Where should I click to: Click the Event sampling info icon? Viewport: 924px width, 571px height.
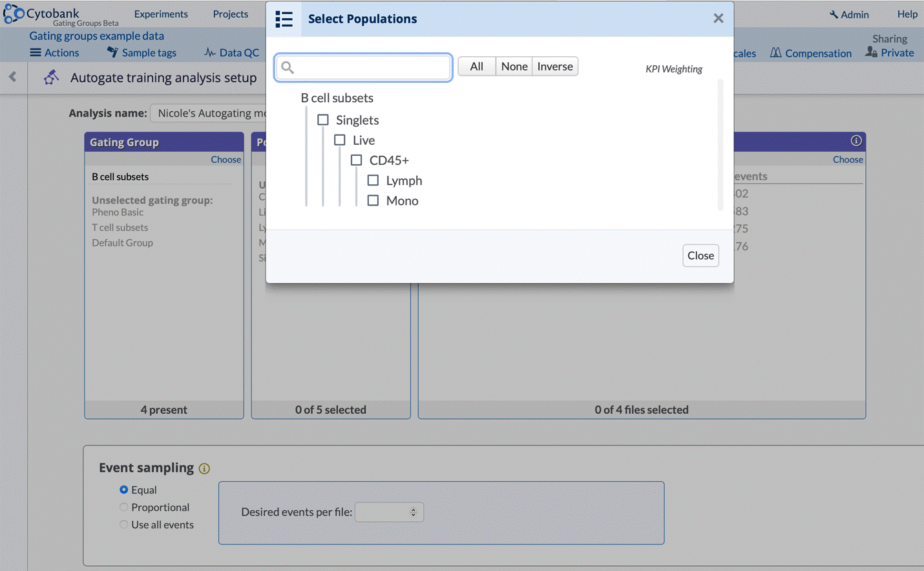point(204,469)
